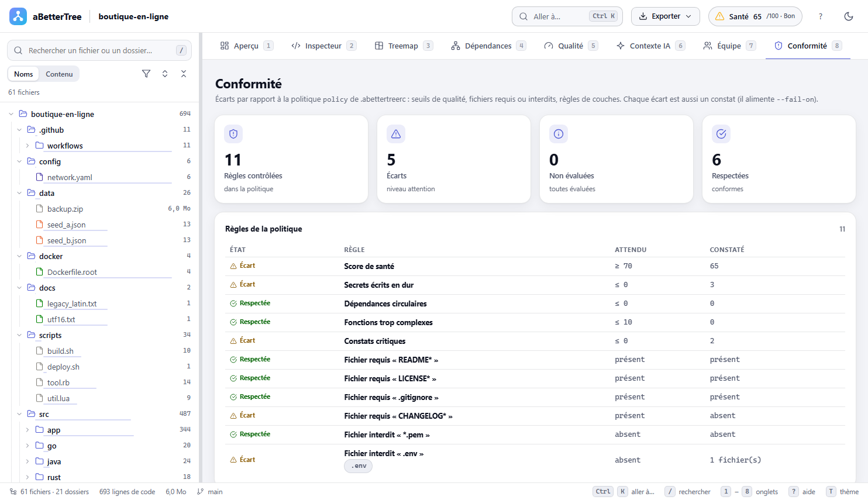
Task: Expand the app folder under src
Action: [27, 430]
